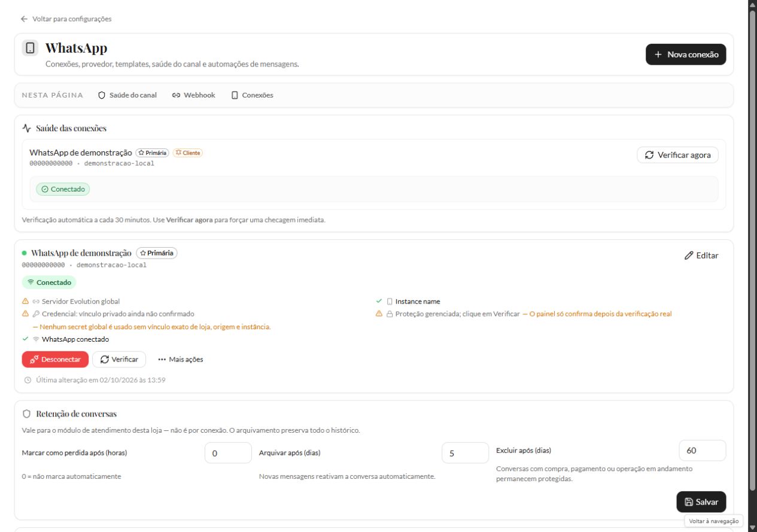Image resolution: width=757 pixels, height=532 pixels.
Task: Open the Mais ações menu
Action: click(181, 359)
